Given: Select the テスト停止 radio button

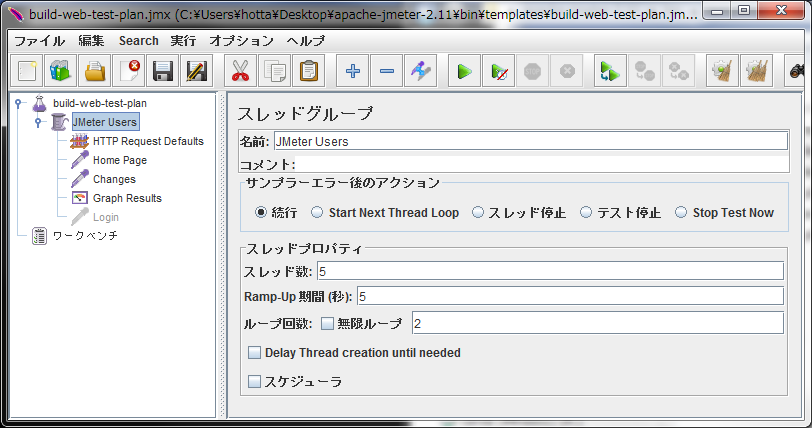Looking at the screenshot, I should tap(586, 212).
